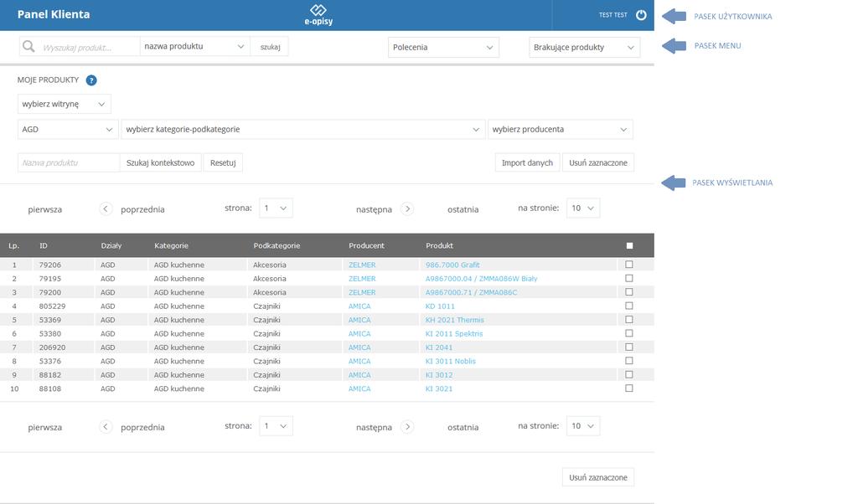Open the 'wybierz witrynę' dropdown
Image resolution: width=858 pixels, height=504 pixels.
64,104
